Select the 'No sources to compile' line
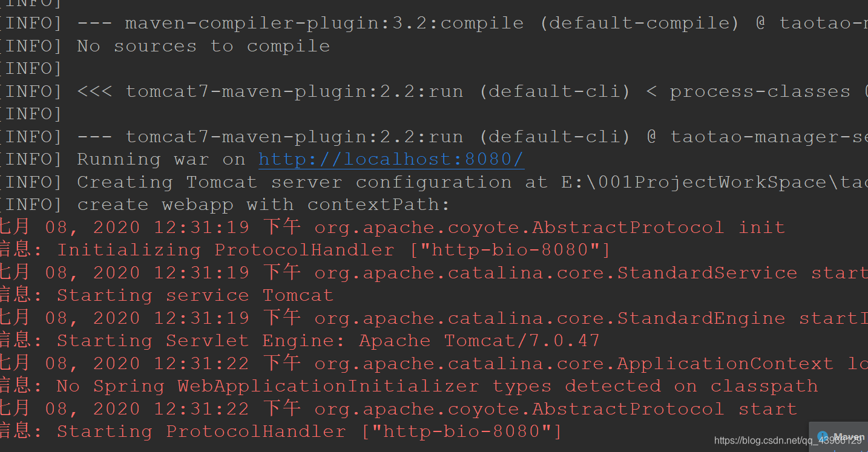 click(x=165, y=46)
